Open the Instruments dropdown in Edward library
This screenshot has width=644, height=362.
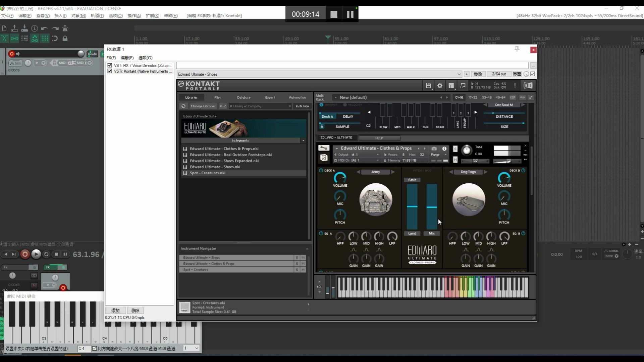tap(303, 140)
